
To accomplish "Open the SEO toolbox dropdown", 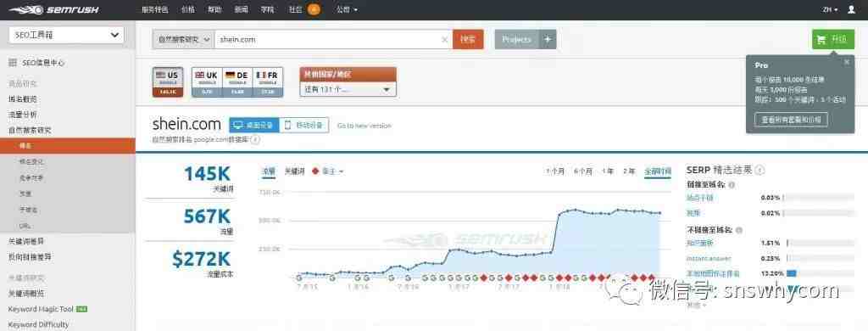I will (x=66, y=35).
